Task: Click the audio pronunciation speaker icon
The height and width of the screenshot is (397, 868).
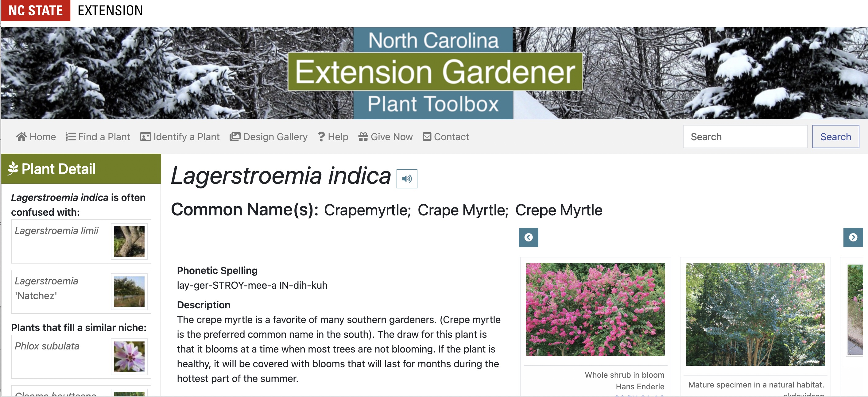Action: [407, 178]
